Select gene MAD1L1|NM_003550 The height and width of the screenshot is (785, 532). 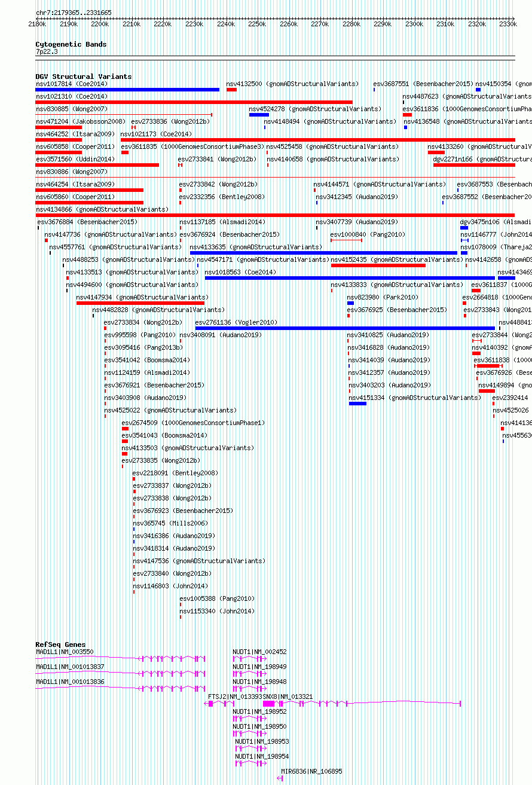coord(65,652)
